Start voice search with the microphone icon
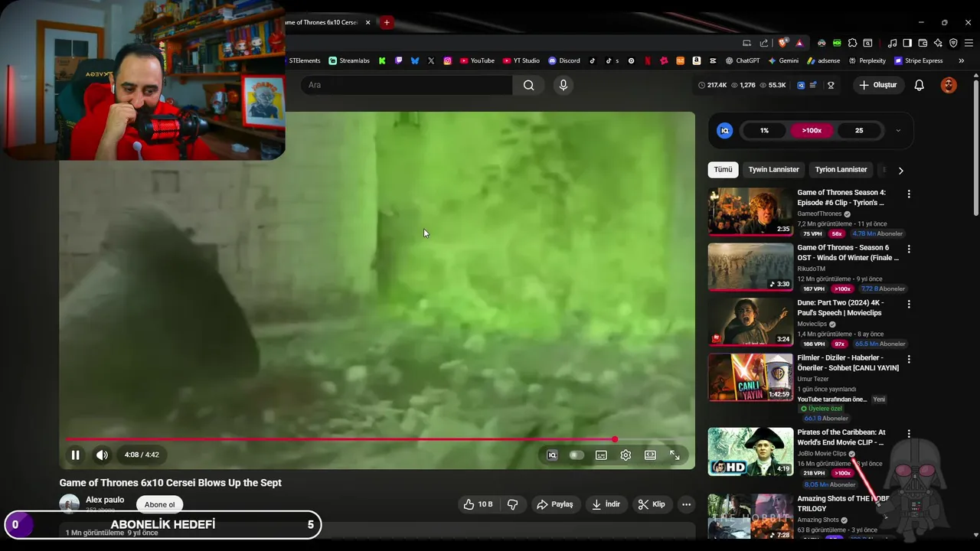 563,85
